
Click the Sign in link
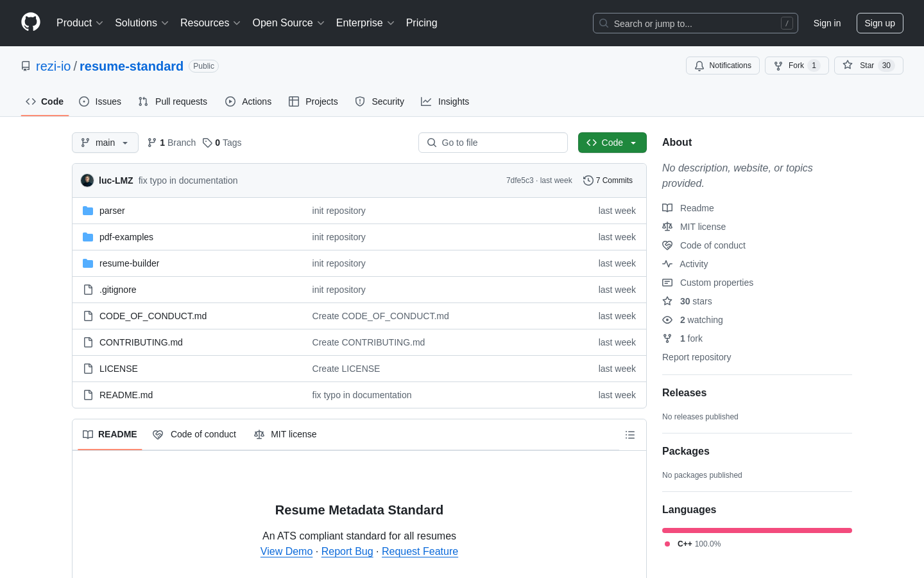pyautogui.click(x=826, y=23)
